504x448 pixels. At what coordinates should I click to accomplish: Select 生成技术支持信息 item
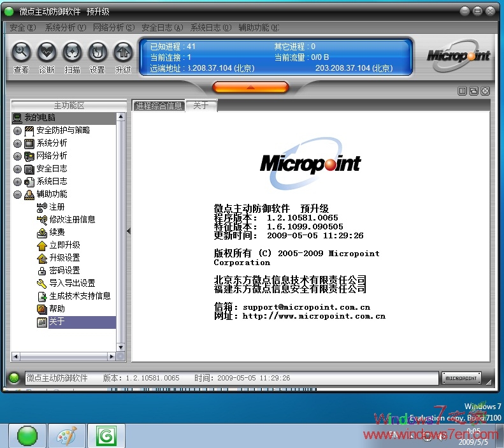pyautogui.click(x=80, y=296)
